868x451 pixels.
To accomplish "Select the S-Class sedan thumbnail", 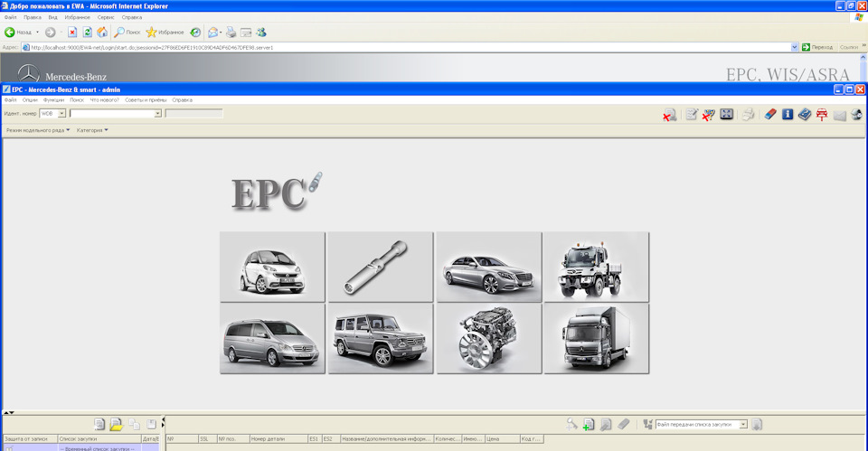I will click(489, 267).
